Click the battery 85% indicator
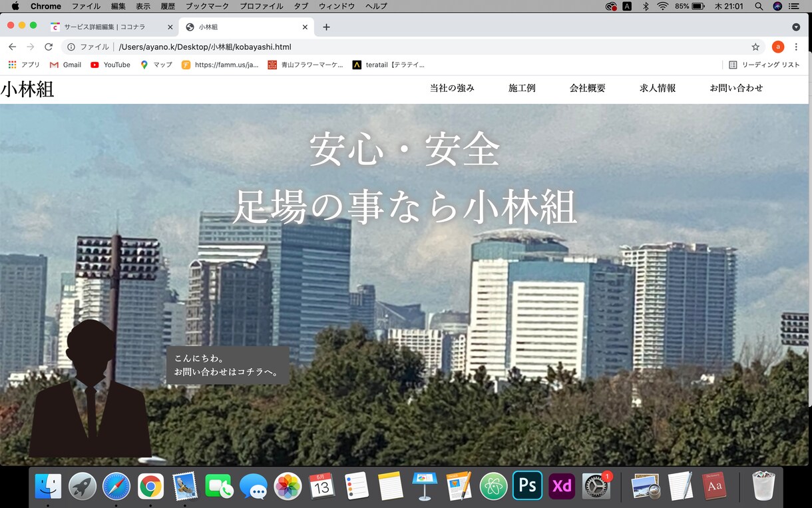 [x=690, y=6]
